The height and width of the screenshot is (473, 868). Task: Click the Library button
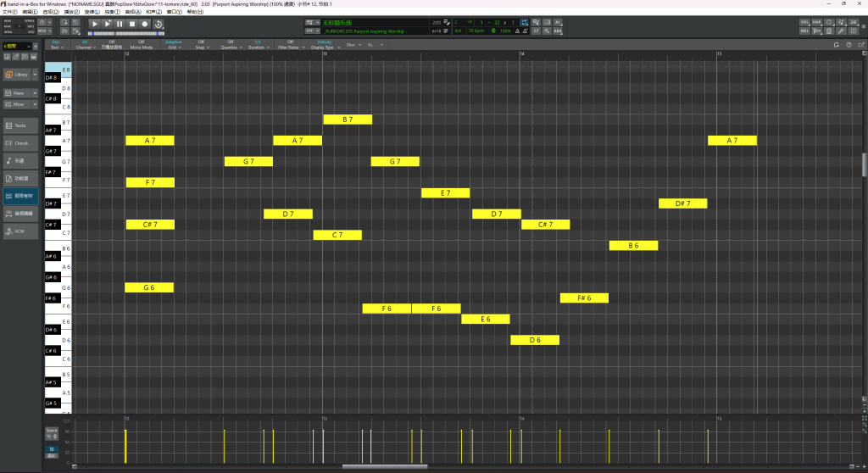pos(20,75)
